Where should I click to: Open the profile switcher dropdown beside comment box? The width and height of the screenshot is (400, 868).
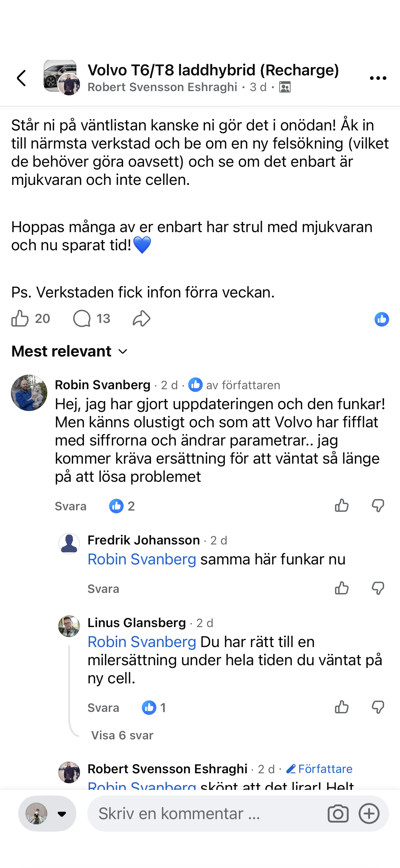tap(47, 814)
